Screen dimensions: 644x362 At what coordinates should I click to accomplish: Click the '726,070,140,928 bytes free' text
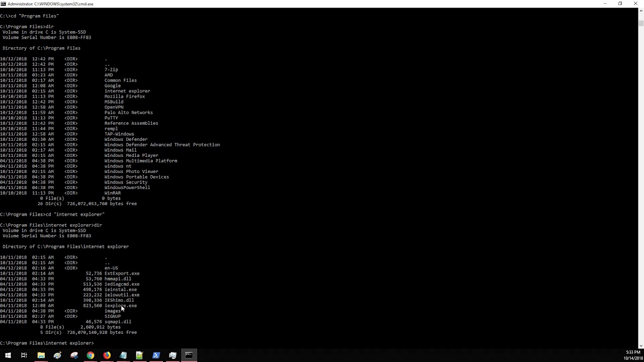coord(102,332)
